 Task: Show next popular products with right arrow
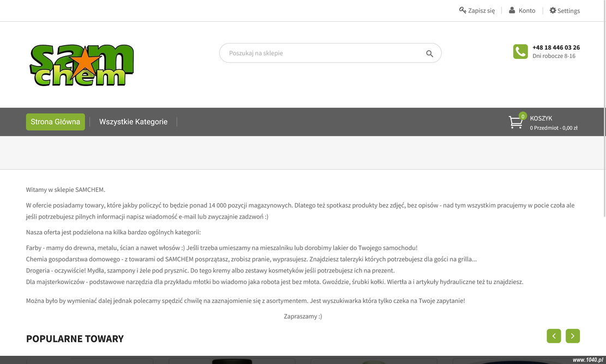tap(572, 336)
